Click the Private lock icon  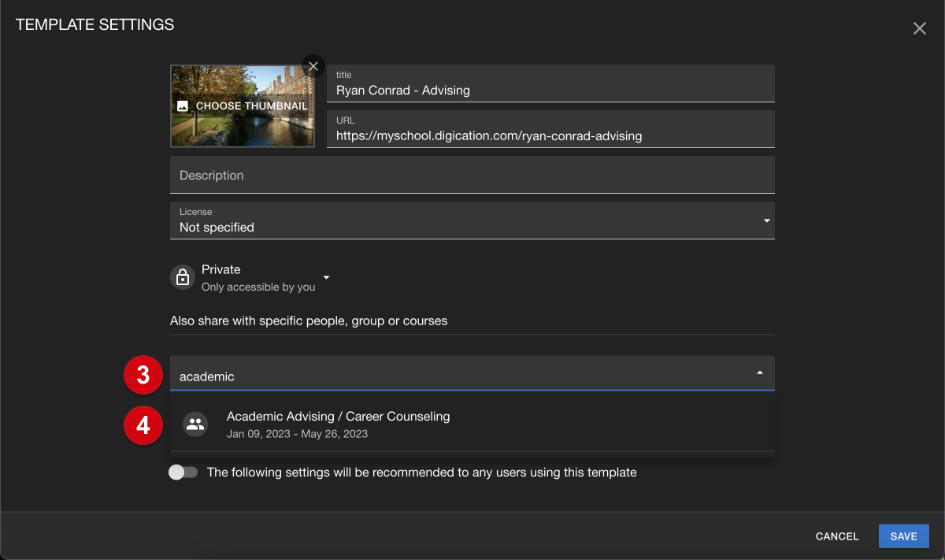click(x=183, y=277)
